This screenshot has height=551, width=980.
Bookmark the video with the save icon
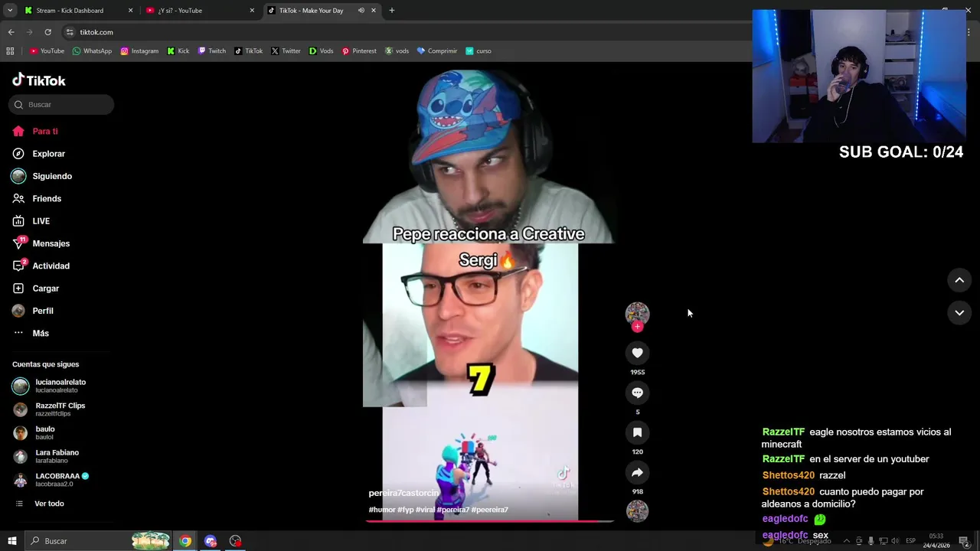pyautogui.click(x=637, y=432)
